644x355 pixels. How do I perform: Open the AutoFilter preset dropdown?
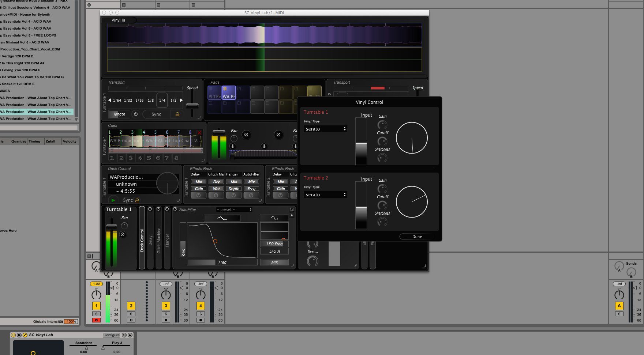click(234, 209)
